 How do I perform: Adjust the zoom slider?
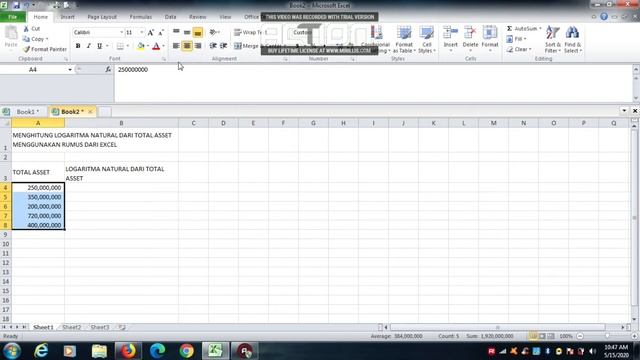point(607,336)
